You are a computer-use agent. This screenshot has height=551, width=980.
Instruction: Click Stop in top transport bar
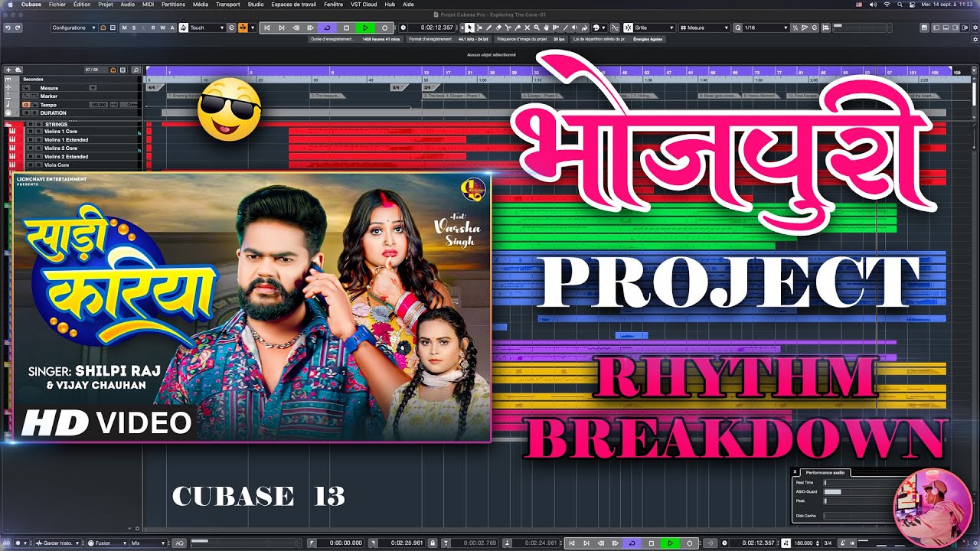pyautogui.click(x=346, y=28)
